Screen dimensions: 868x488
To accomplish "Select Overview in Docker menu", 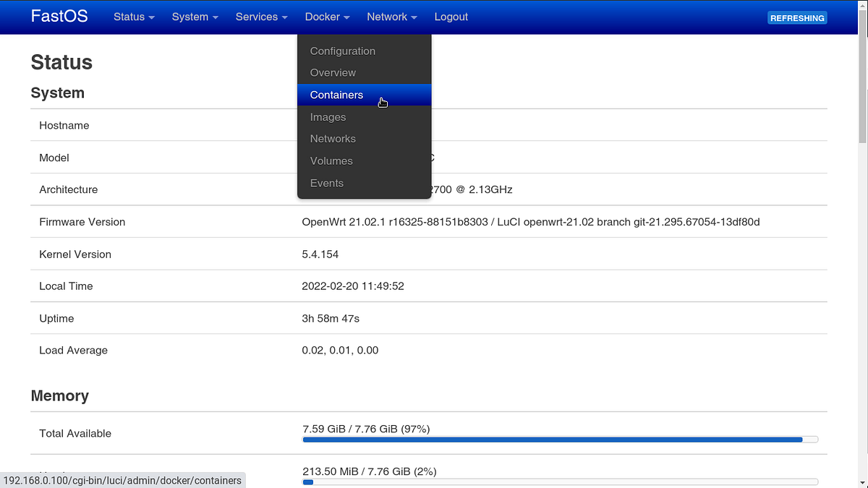I will (x=364, y=73).
